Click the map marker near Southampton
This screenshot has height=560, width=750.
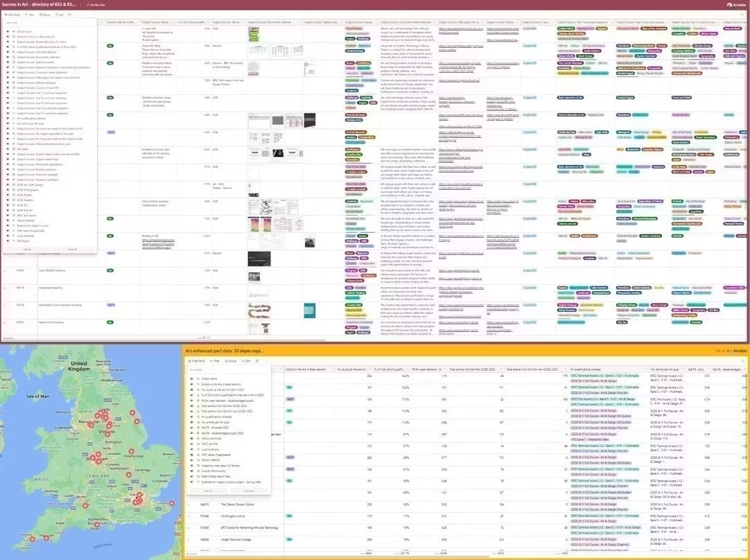pos(96,525)
